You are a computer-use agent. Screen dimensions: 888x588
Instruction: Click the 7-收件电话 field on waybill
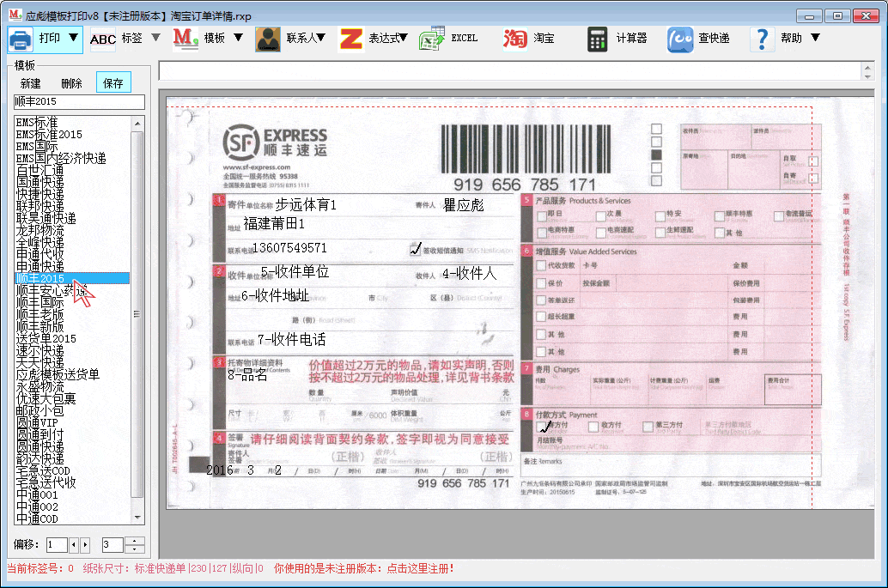pyautogui.click(x=292, y=340)
